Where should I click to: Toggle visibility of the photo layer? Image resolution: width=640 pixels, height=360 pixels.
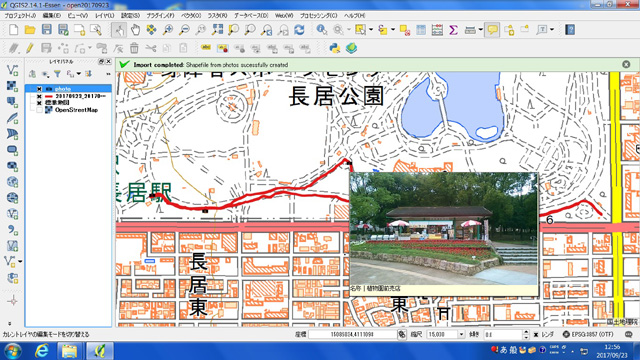(x=39, y=89)
